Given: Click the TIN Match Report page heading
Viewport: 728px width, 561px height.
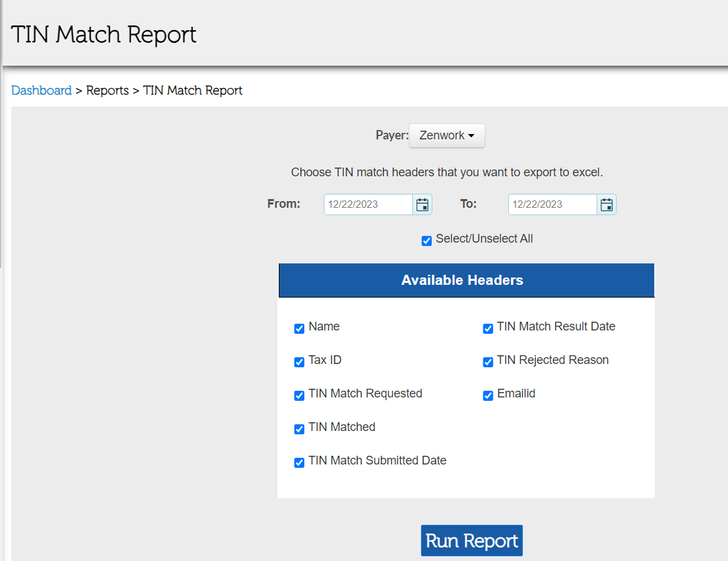Looking at the screenshot, I should tap(104, 34).
